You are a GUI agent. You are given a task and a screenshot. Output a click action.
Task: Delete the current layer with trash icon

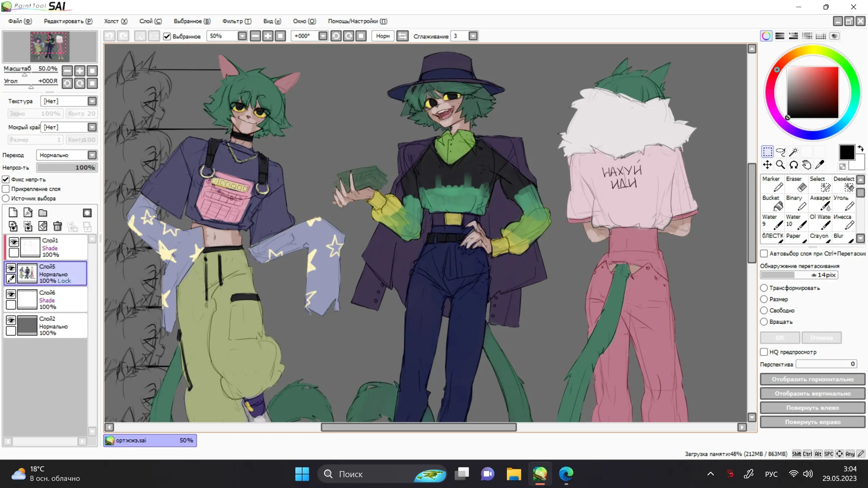(x=58, y=226)
